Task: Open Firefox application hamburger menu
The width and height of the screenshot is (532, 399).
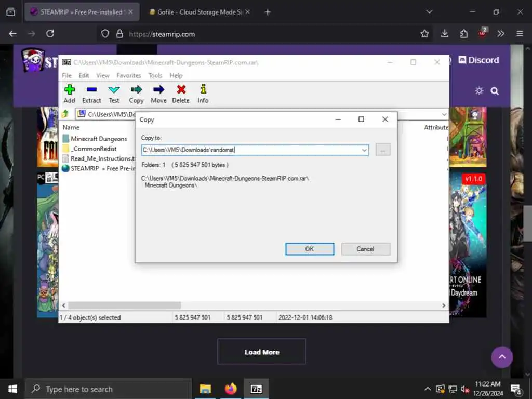Action: pyautogui.click(x=520, y=34)
